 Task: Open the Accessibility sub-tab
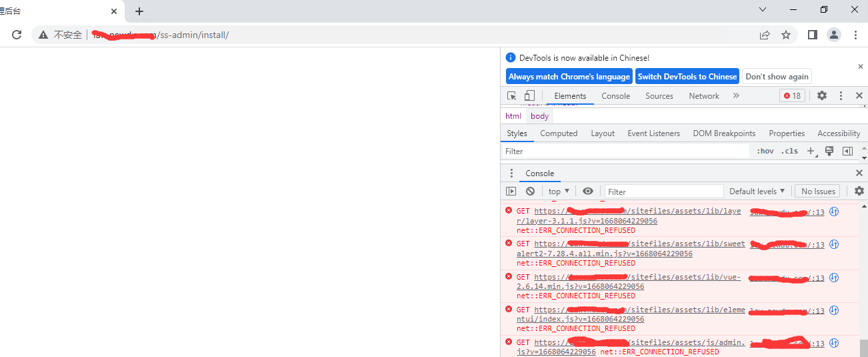pyautogui.click(x=839, y=133)
